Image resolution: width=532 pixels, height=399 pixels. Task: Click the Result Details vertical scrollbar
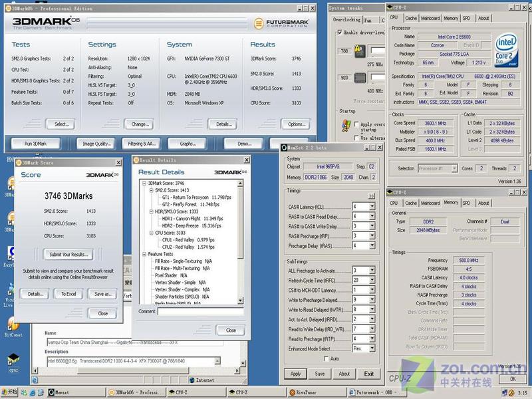coord(240,241)
